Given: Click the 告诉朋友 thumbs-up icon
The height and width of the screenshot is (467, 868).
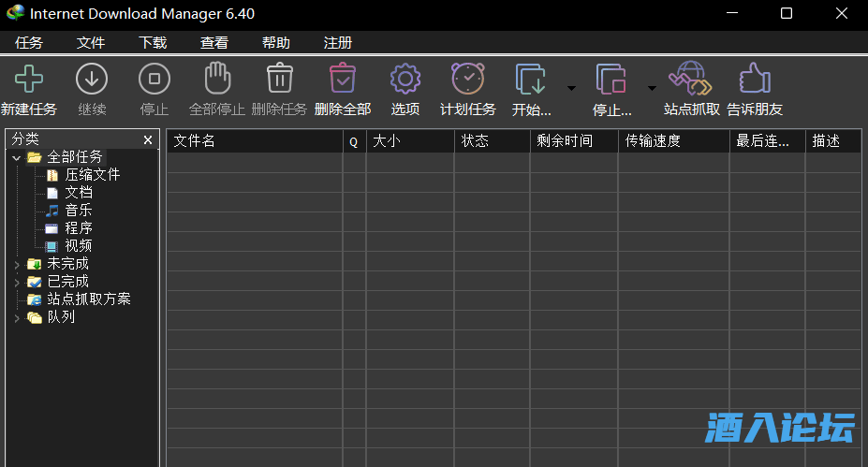Looking at the screenshot, I should tap(754, 80).
